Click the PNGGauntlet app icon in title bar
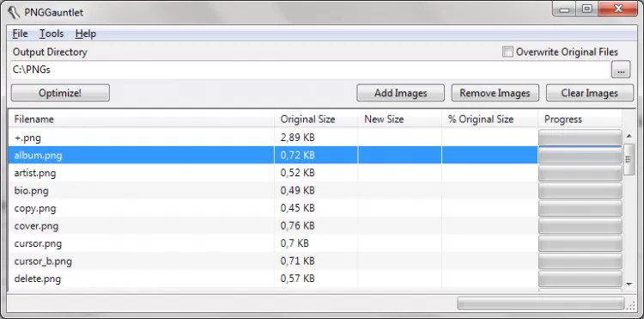 click(x=14, y=12)
